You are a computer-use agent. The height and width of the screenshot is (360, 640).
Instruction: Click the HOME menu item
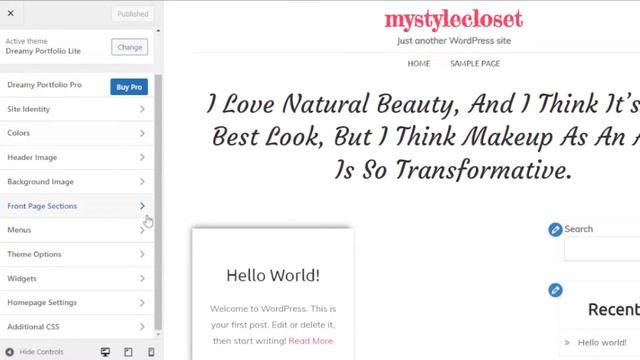pyautogui.click(x=419, y=64)
